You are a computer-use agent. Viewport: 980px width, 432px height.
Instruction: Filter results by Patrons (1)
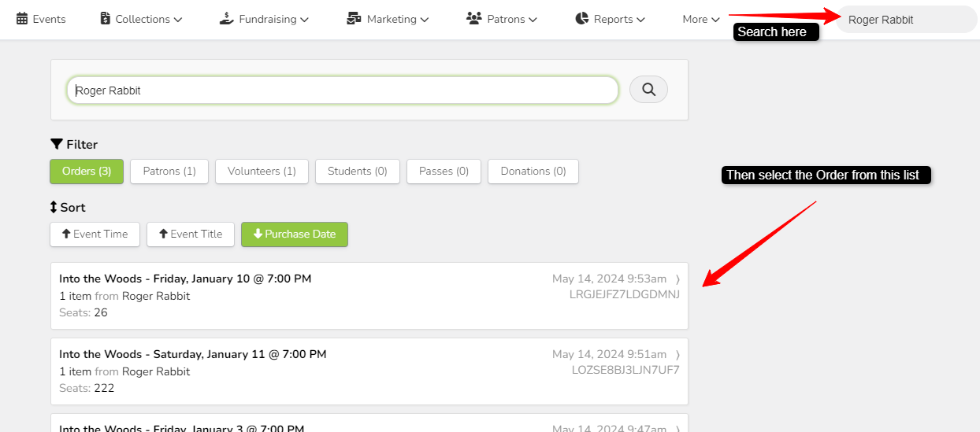(x=169, y=172)
